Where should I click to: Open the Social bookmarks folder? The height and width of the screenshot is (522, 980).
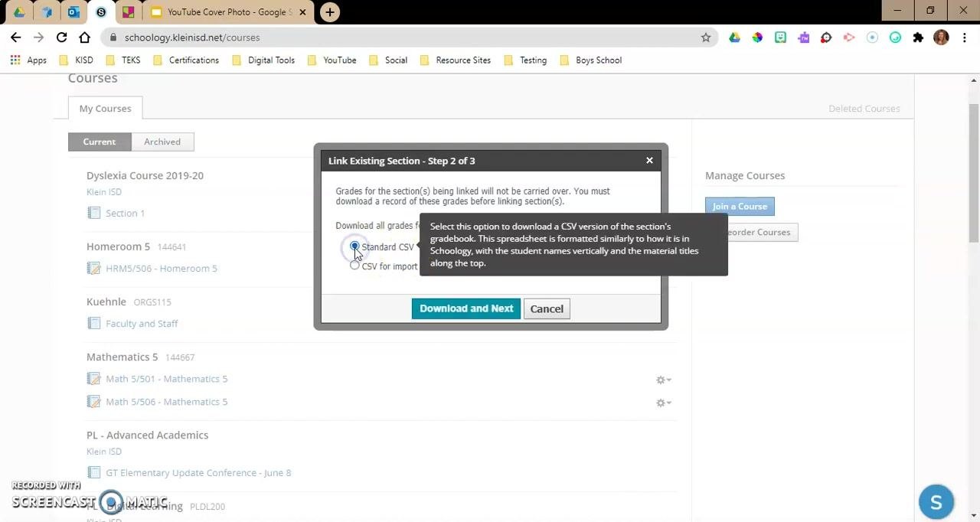coord(388,60)
